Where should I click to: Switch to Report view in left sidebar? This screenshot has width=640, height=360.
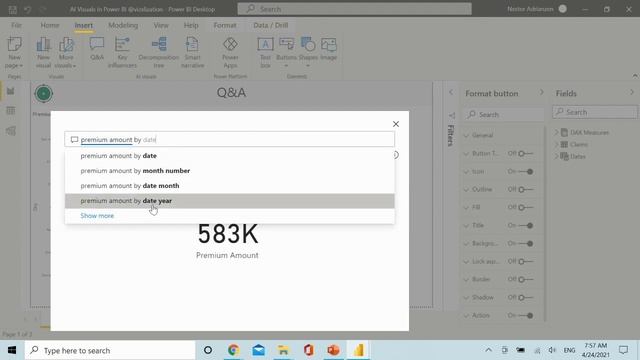[x=11, y=91]
